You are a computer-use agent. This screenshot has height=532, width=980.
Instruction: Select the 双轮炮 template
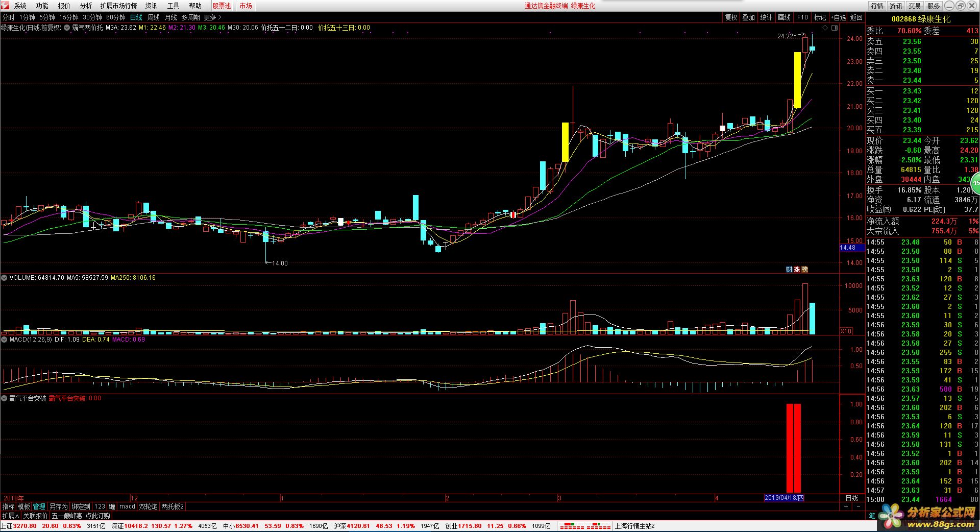tap(148, 506)
